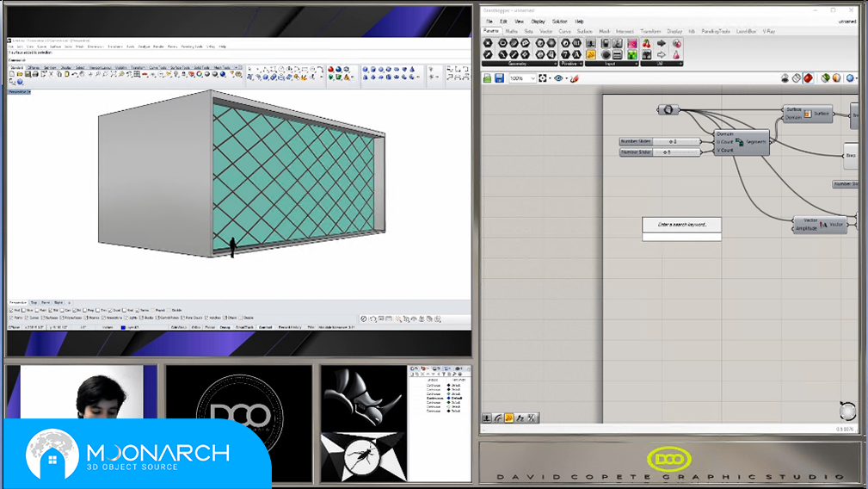Click the canvas search keyword input field

(x=681, y=237)
